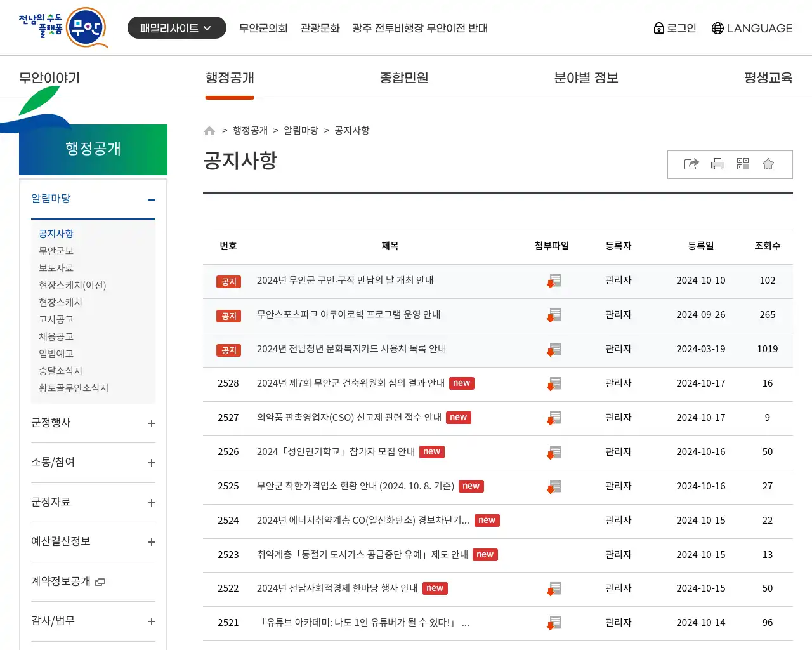Open post 2024년 전남사회적경제 한마당 행사 안내
The width and height of the screenshot is (812, 650).
[337, 588]
